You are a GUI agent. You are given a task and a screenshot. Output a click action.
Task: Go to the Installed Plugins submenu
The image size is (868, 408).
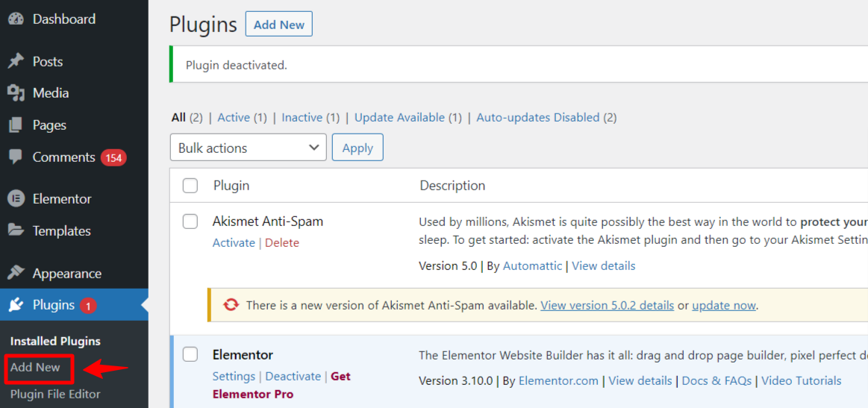pyautogui.click(x=55, y=341)
